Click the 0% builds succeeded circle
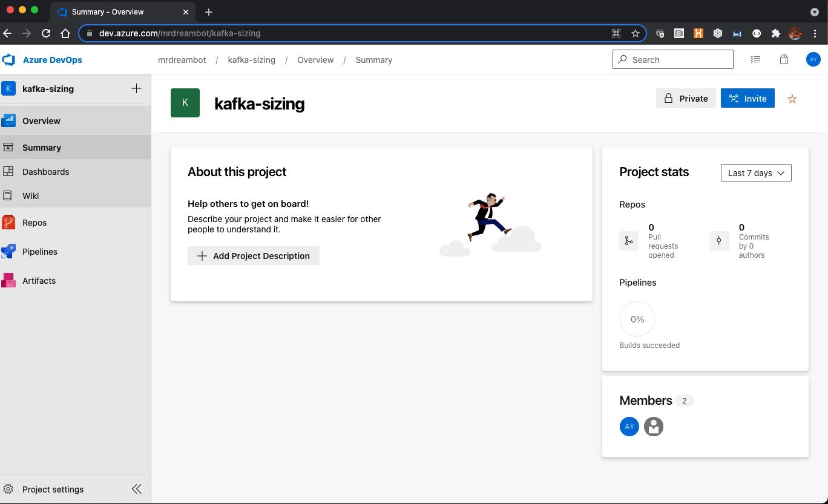The height and width of the screenshot is (504, 828). pos(637,319)
